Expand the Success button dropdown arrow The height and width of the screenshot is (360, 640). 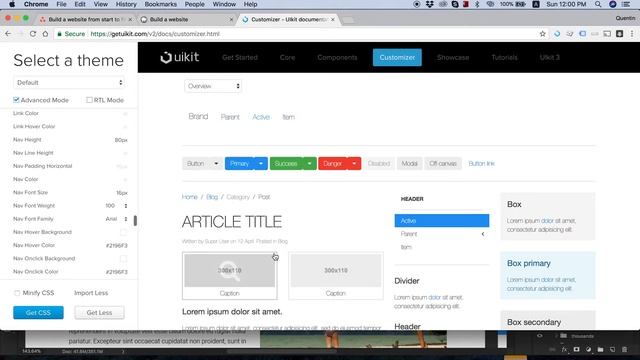click(310, 164)
